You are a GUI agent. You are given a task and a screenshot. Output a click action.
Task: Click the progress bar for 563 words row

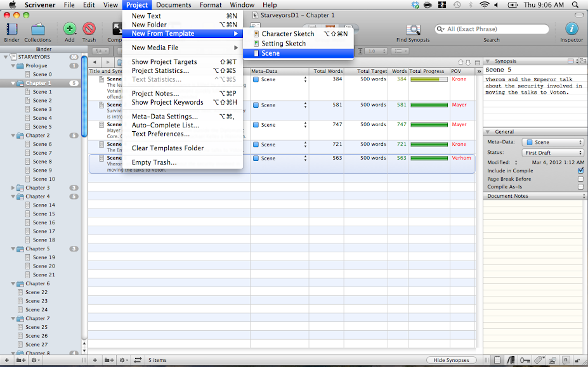[x=429, y=158]
